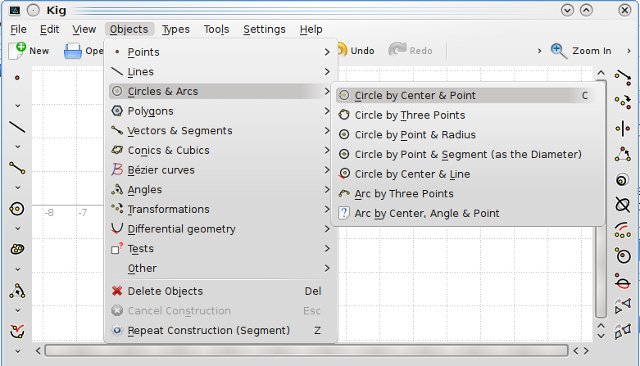Select the segment tool in left toolbar
Viewport: 640px width, 366px height.
click(x=17, y=168)
